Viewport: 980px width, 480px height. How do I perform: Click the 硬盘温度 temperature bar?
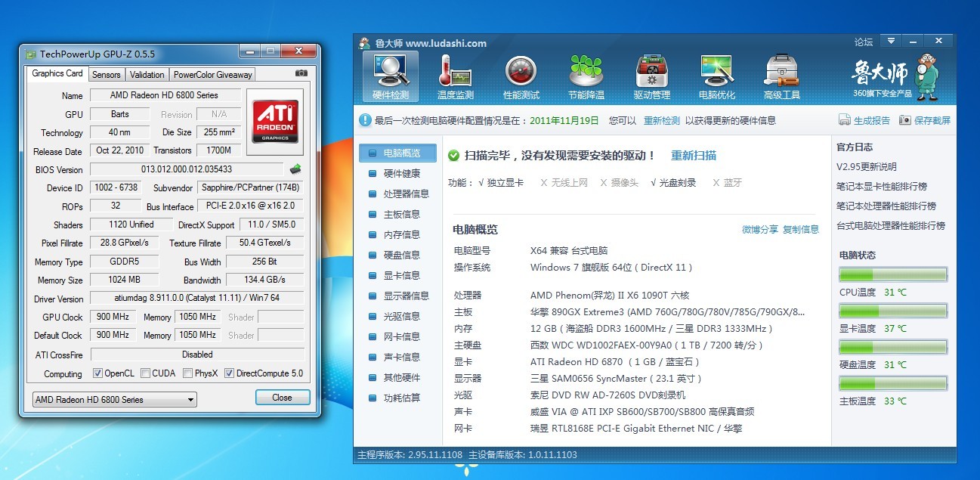point(893,347)
